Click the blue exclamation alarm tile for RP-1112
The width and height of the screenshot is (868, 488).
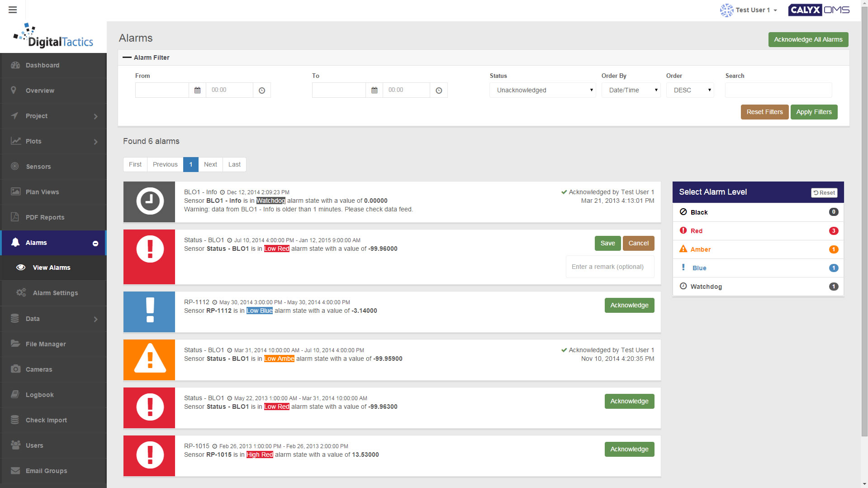click(149, 312)
